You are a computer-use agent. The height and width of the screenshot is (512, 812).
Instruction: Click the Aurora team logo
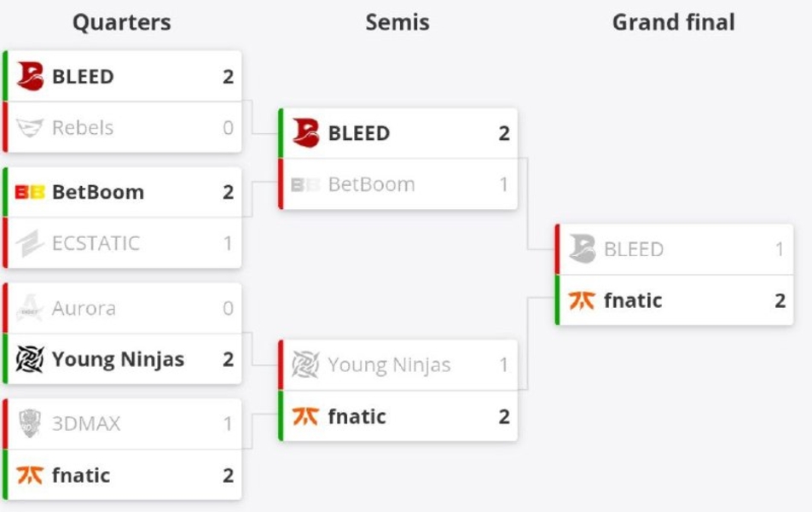coord(30,308)
